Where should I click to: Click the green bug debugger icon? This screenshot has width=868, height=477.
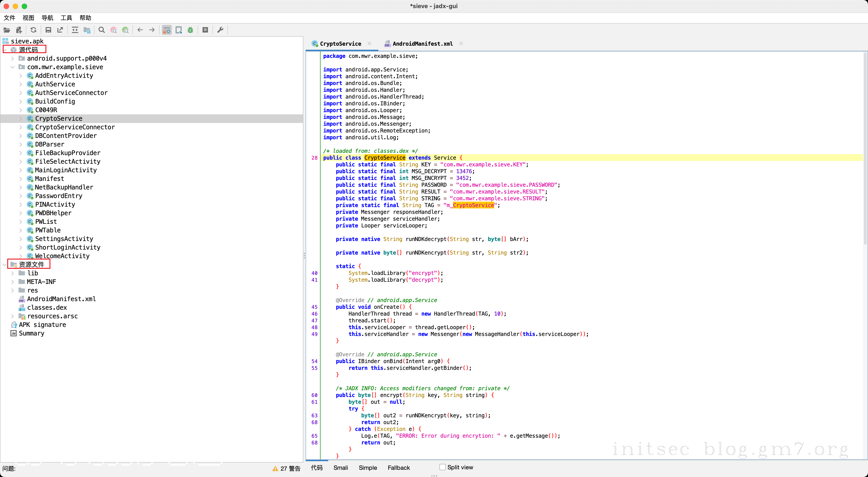click(x=190, y=30)
